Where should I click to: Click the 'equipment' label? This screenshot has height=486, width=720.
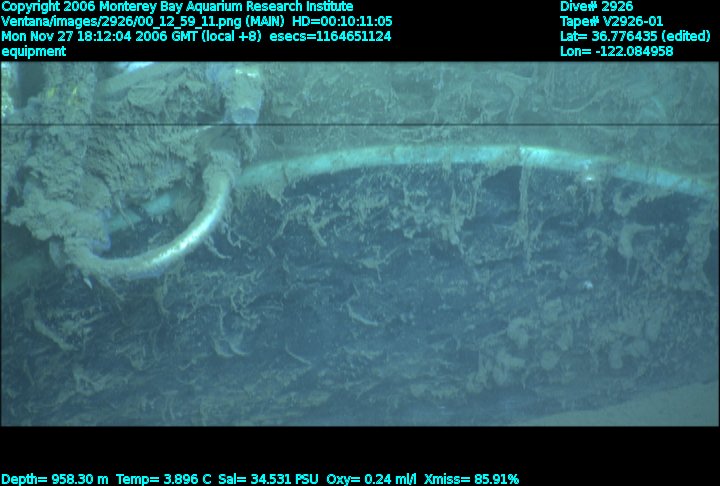(x=34, y=51)
